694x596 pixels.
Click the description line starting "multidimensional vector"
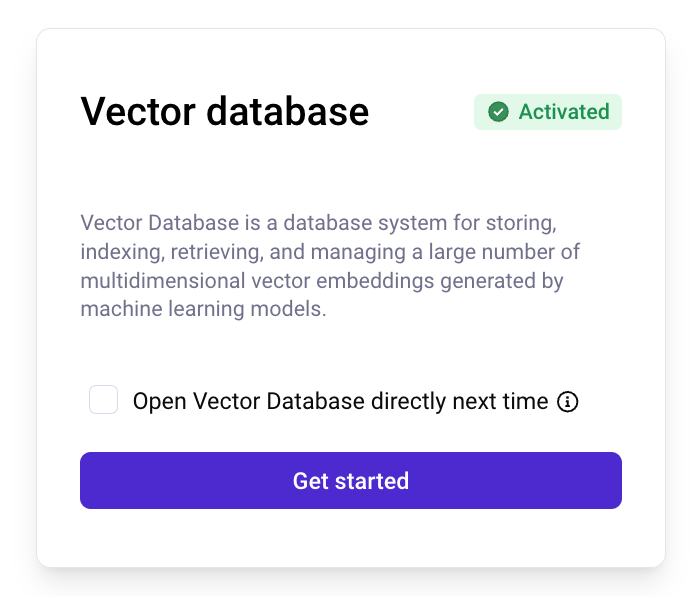(x=322, y=281)
